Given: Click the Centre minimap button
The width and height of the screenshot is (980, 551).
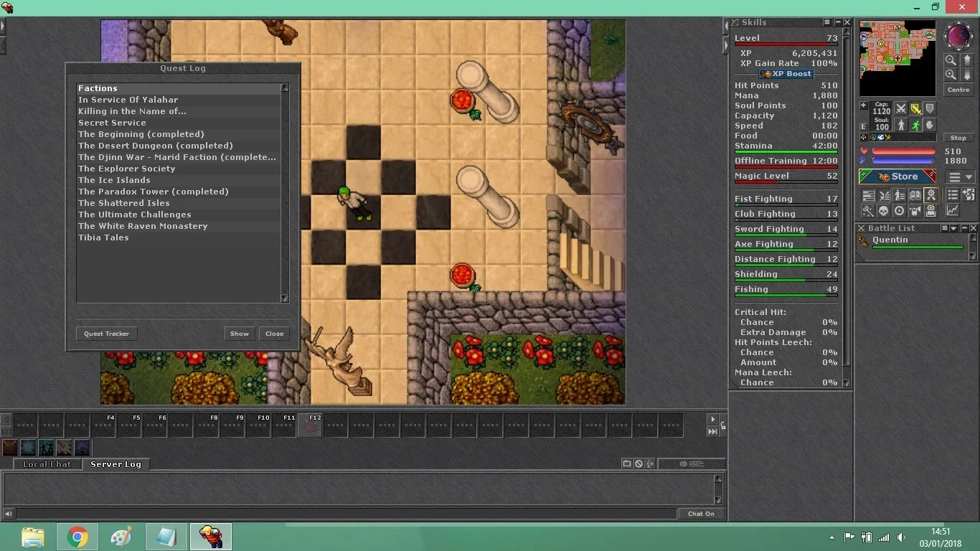Looking at the screenshot, I should click(x=958, y=90).
